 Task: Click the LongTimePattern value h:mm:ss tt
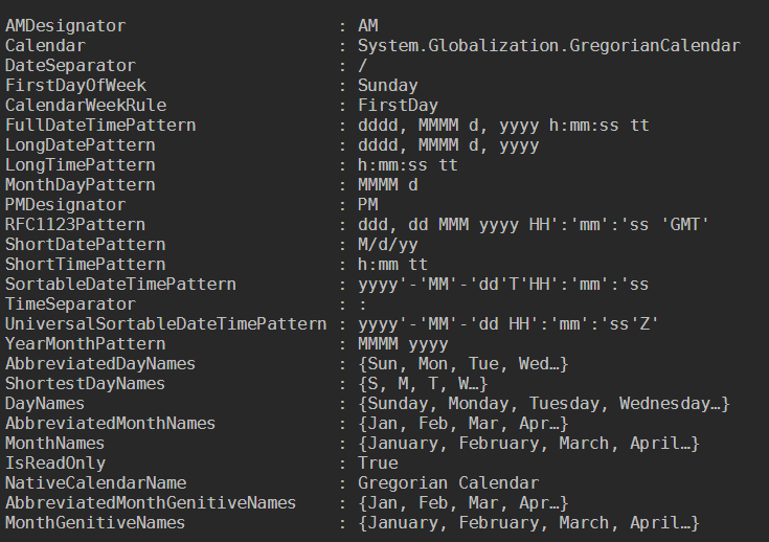(x=408, y=165)
